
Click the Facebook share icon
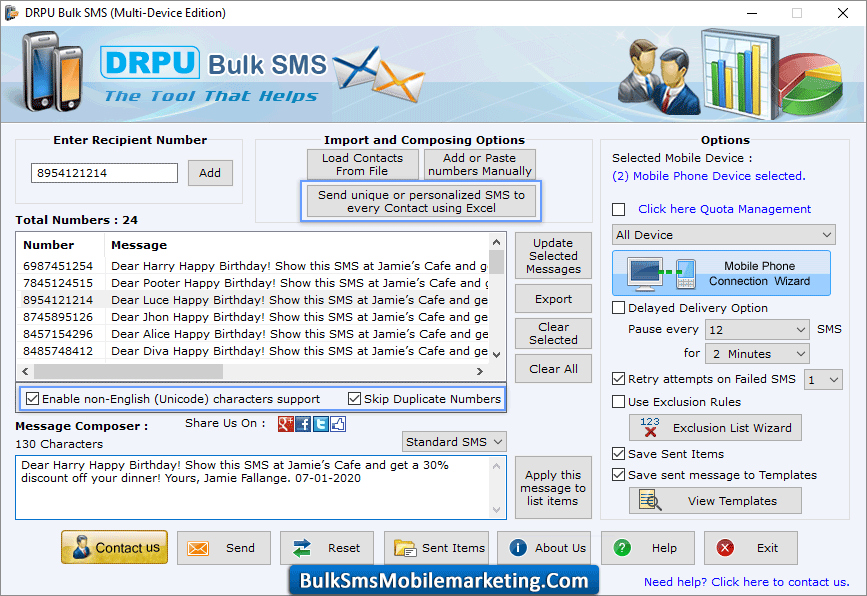(x=303, y=424)
